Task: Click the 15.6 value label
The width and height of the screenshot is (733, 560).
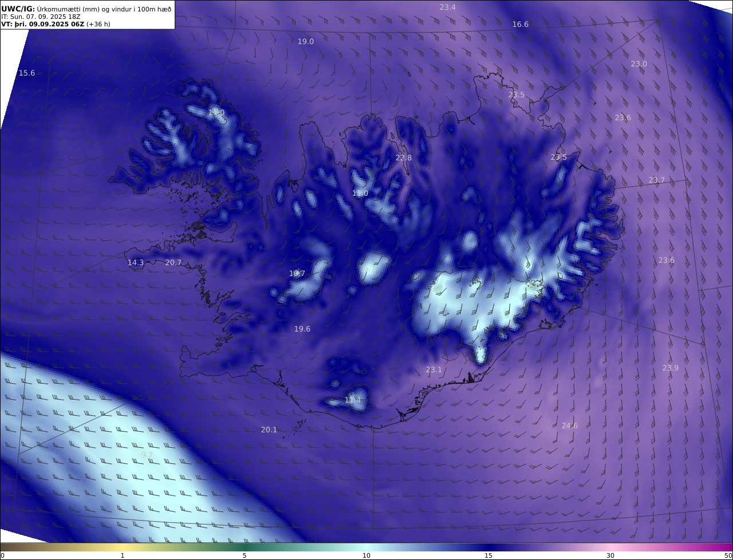Action: point(27,73)
